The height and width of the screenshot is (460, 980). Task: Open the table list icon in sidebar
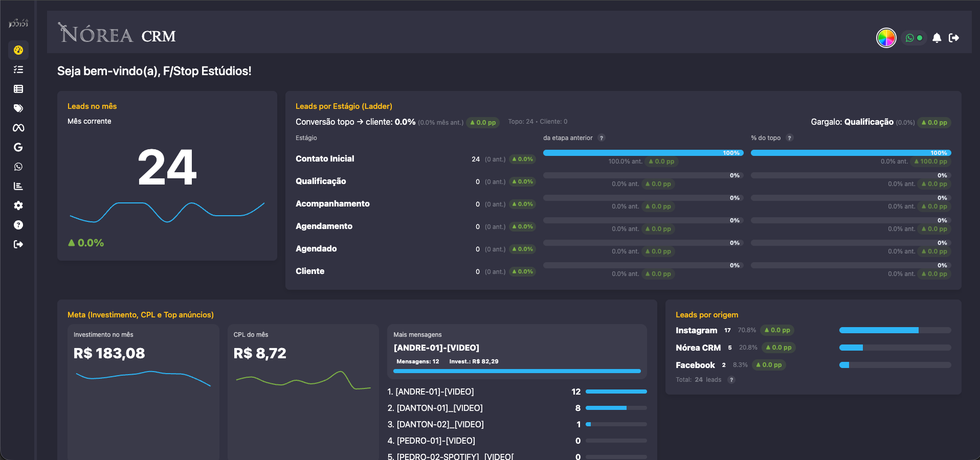pos(18,89)
